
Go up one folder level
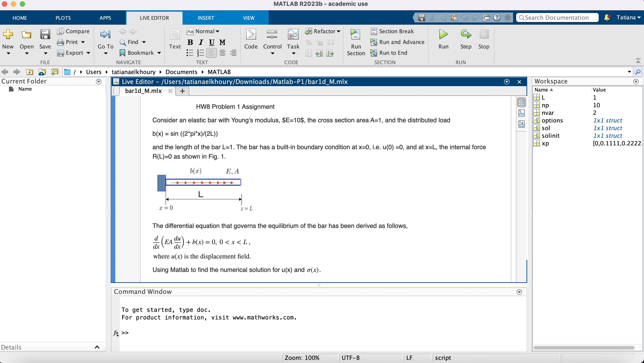[x=30, y=72]
